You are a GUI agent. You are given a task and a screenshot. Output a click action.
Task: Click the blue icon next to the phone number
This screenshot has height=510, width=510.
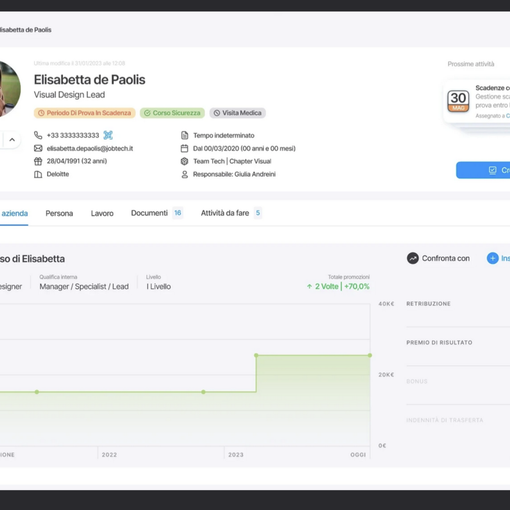108,135
